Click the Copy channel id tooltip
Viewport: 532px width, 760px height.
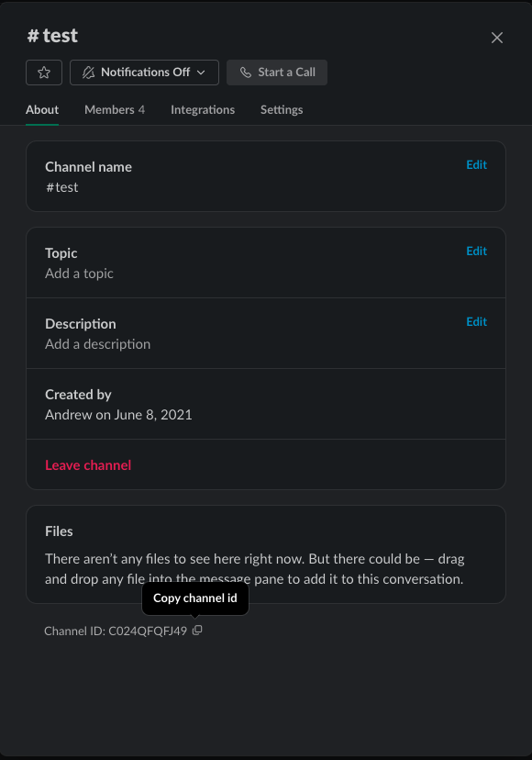coord(194,598)
